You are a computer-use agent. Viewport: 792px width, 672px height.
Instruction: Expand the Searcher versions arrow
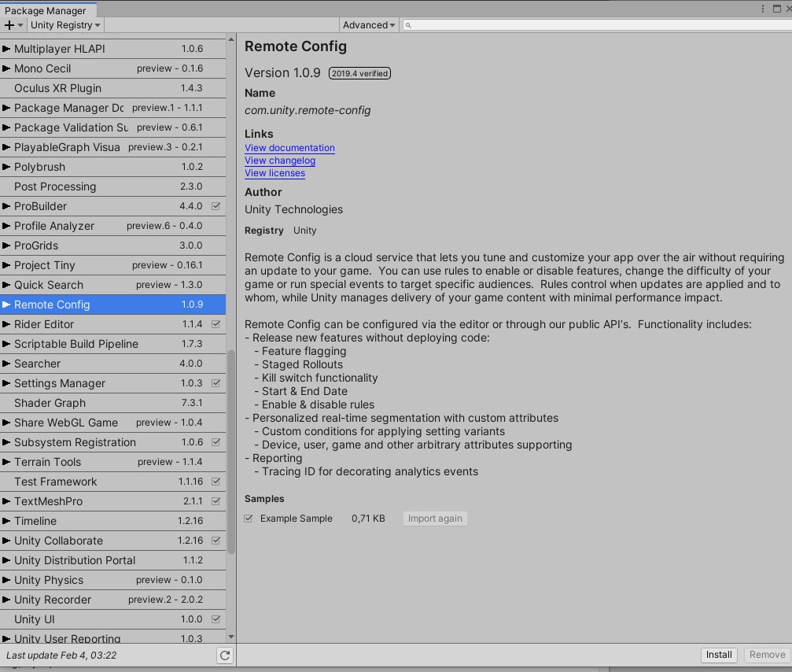point(6,364)
